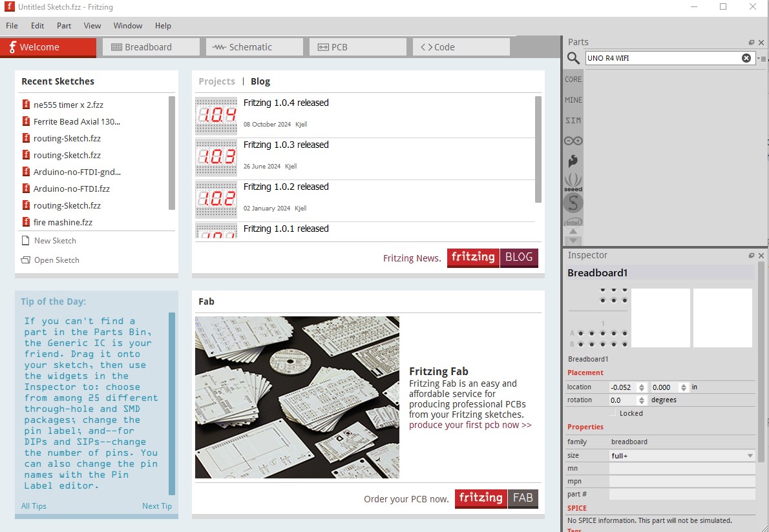Click the Next Tip link
The image size is (769, 532).
[x=157, y=506]
